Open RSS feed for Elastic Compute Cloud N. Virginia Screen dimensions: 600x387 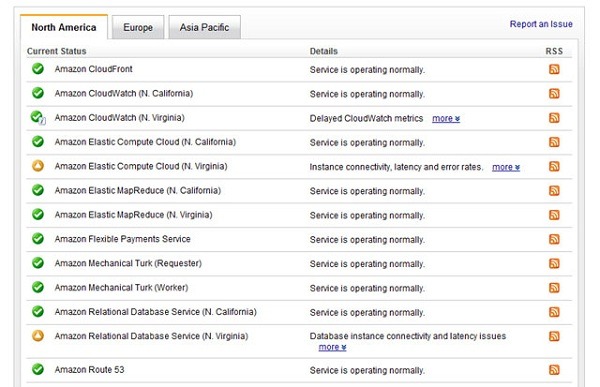coord(554,167)
